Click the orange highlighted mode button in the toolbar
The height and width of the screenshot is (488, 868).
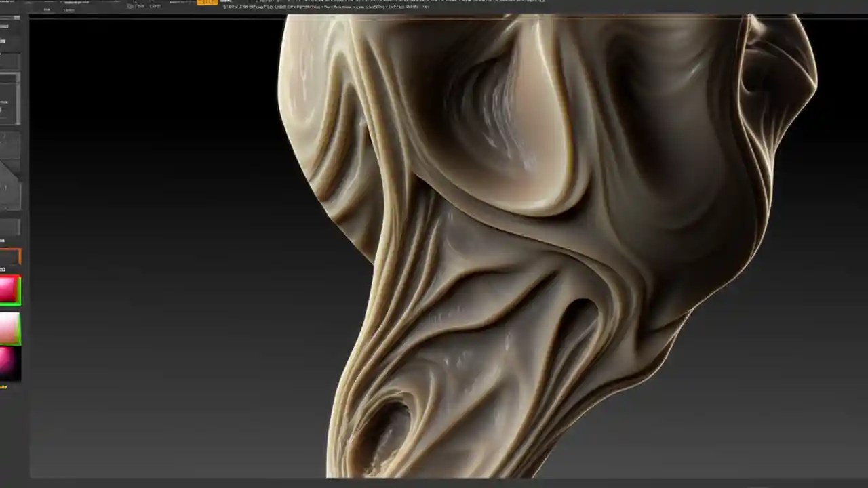pos(205,3)
